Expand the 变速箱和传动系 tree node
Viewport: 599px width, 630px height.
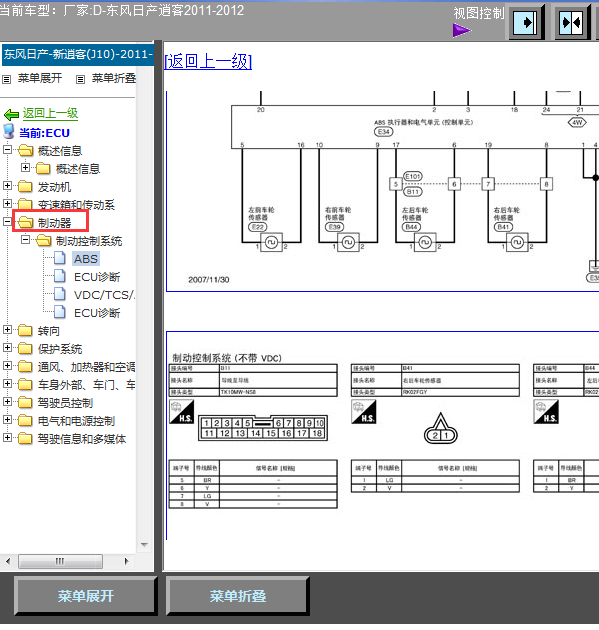(7, 204)
